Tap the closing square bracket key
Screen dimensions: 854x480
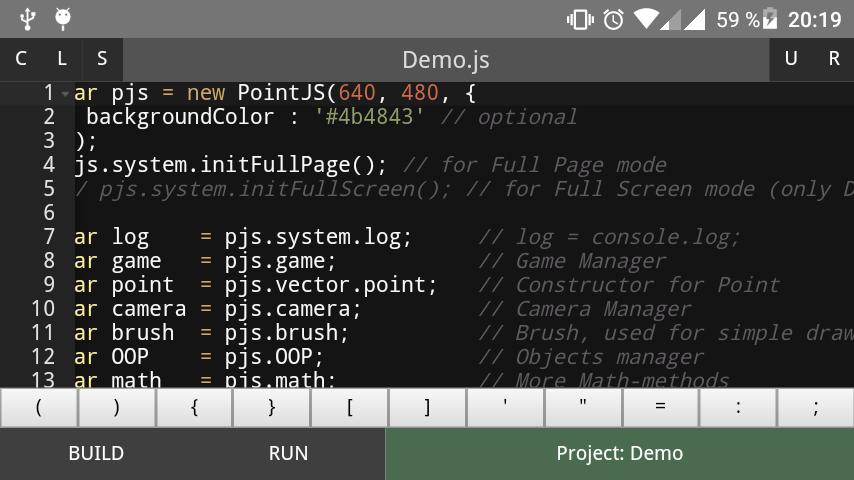point(427,408)
